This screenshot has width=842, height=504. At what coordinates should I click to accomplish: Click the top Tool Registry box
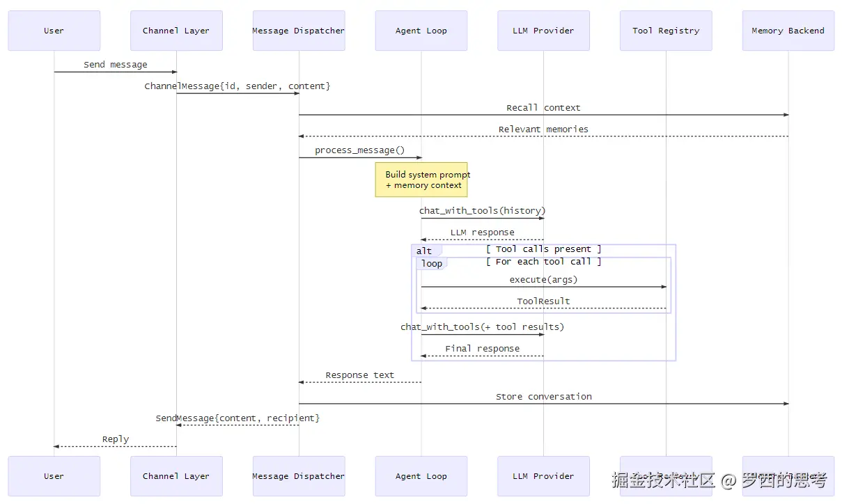pos(666,31)
